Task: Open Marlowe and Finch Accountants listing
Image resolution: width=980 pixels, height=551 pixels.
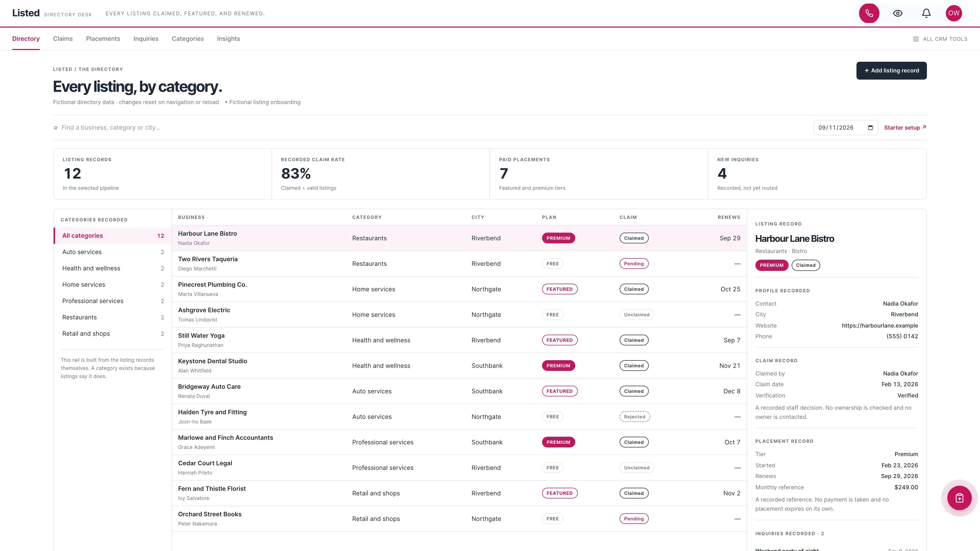Action: pos(459,442)
